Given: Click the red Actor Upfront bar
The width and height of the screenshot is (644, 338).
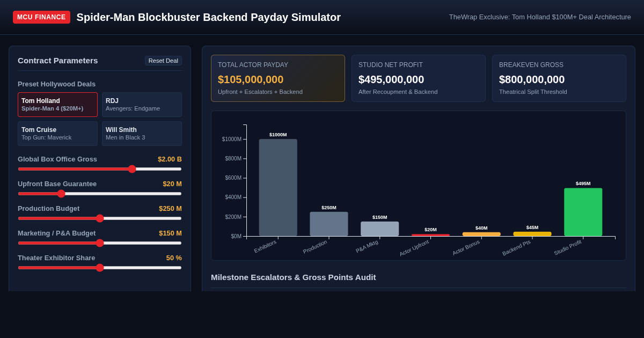Looking at the screenshot, I should click(x=430, y=235).
